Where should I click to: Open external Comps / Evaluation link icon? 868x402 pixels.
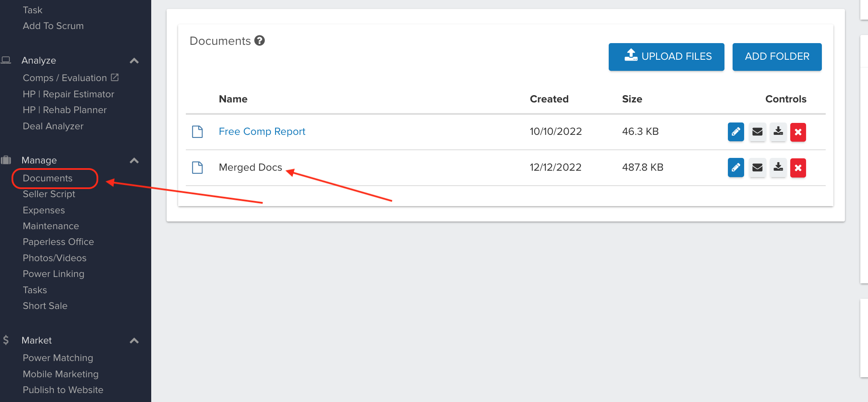click(114, 78)
